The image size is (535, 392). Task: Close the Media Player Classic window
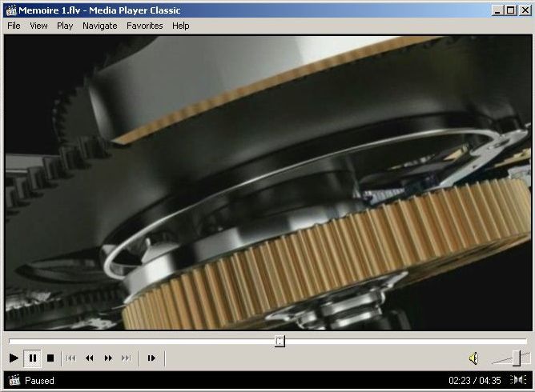525,10
